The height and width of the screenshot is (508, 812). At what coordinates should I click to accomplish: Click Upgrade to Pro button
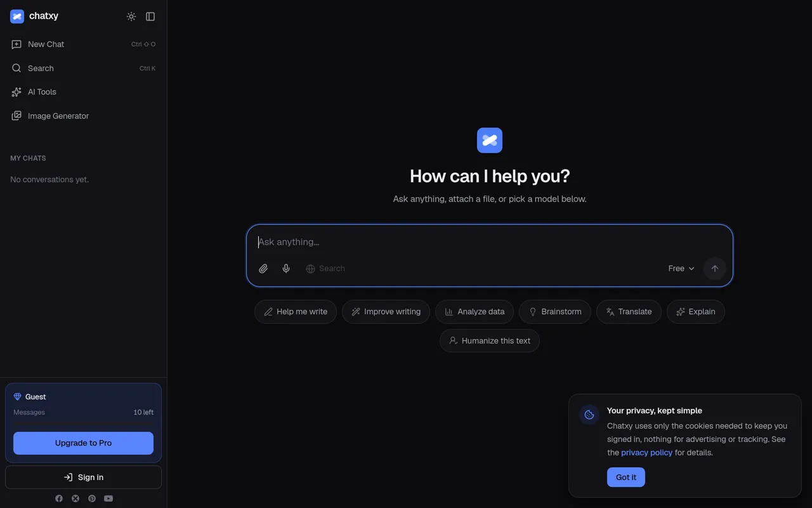tap(83, 443)
